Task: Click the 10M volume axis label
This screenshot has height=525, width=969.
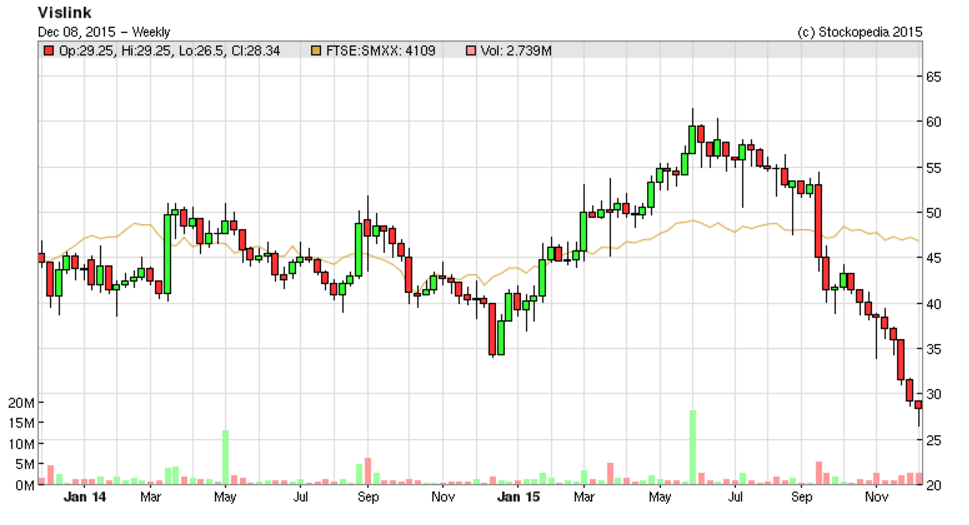Action: pyautogui.click(x=21, y=444)
